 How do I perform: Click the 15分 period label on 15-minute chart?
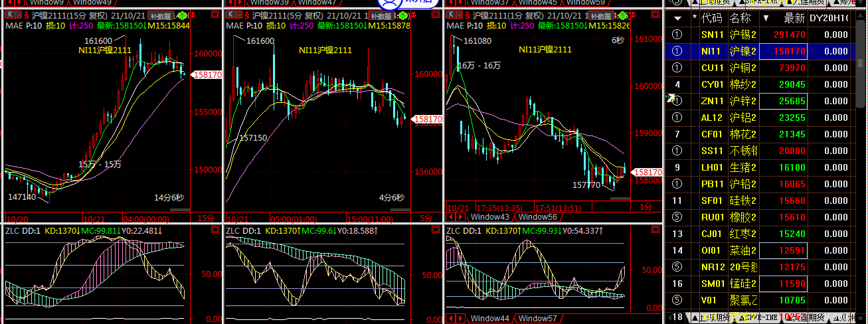tap(207, 217)
